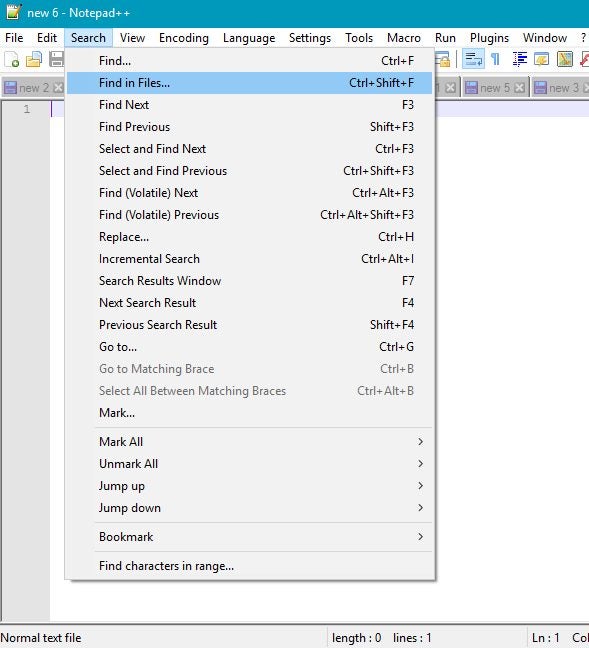This screenshot has height=648, width=589.
Task: Close the open Search menu
Action: (88, 38)
